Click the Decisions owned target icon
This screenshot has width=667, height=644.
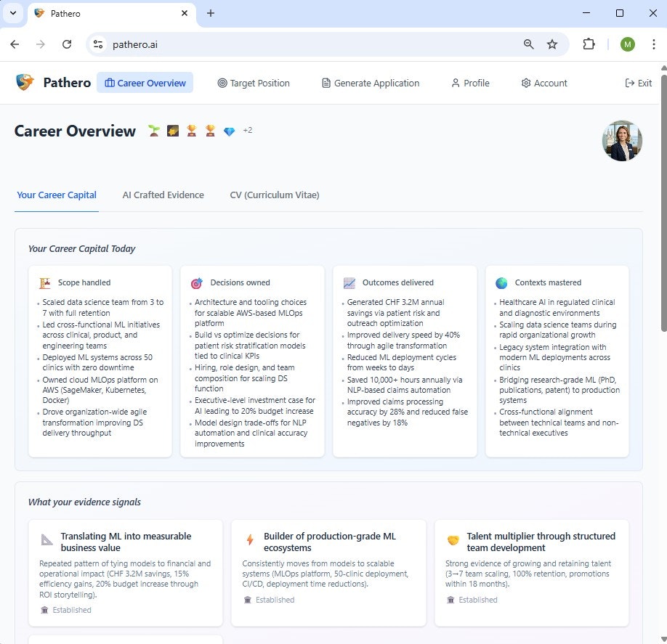[x=196, y=282]
